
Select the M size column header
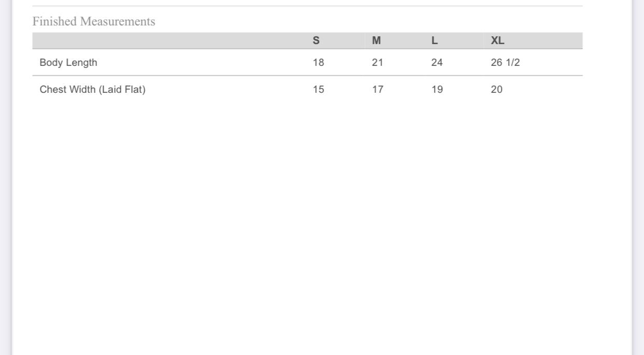click(x=376, y=41)
